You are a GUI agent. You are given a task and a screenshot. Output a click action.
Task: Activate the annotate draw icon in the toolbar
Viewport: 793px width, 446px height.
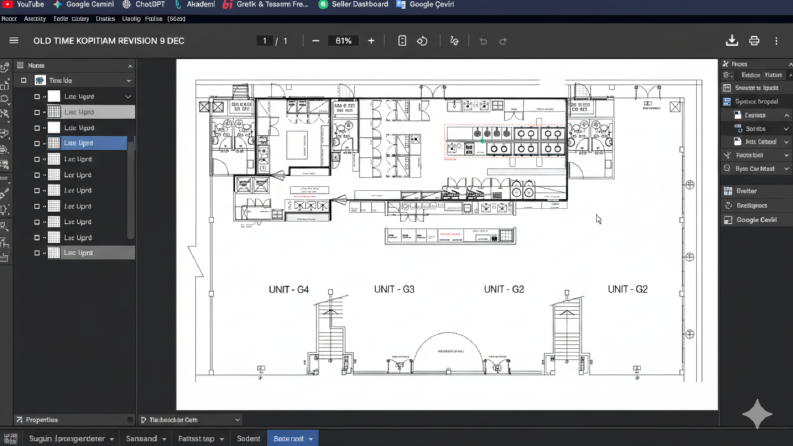click(x=454, y=41)
